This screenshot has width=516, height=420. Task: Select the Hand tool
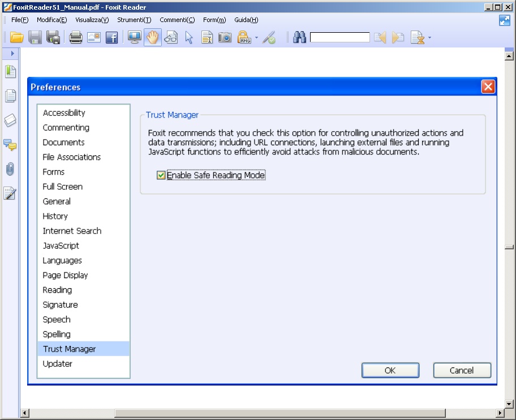[152, 37]
